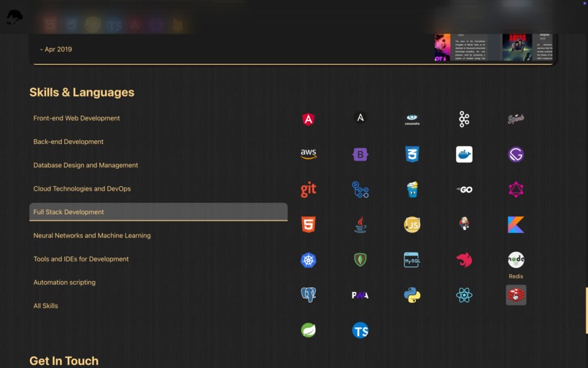Click the red NestJS icon
The height and width of the screenshot is (368, 588).
tap(464, 260)
